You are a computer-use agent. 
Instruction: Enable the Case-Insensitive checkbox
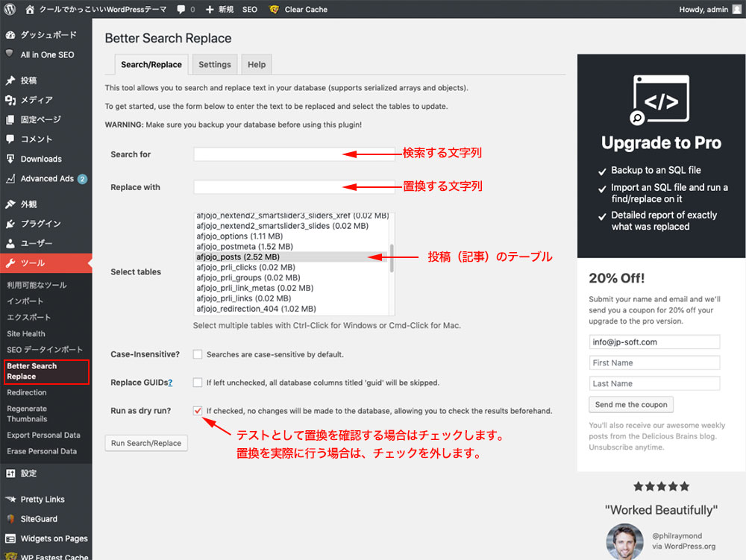[198, 354]
